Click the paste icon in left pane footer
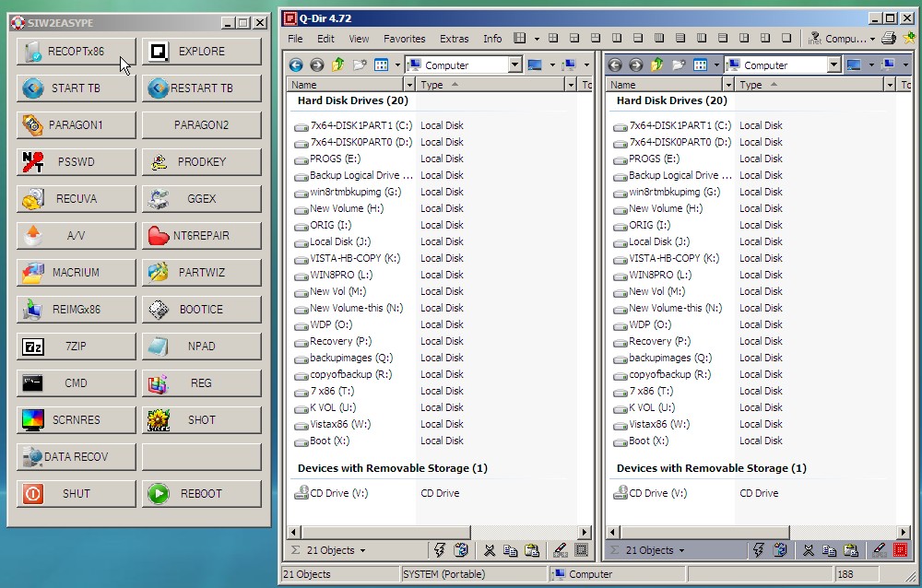 click(532, 550)
